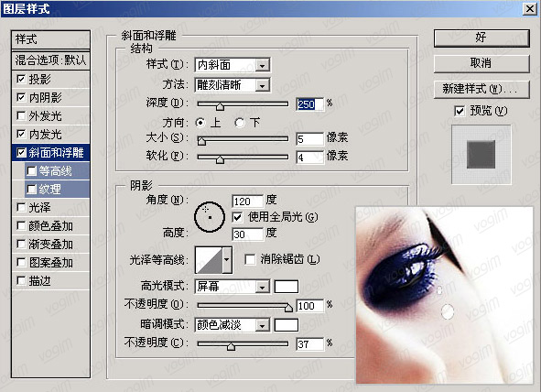Screen dimensions: 541x392
Task: Click the style preview square thumbnail
Action: (481, 154)
